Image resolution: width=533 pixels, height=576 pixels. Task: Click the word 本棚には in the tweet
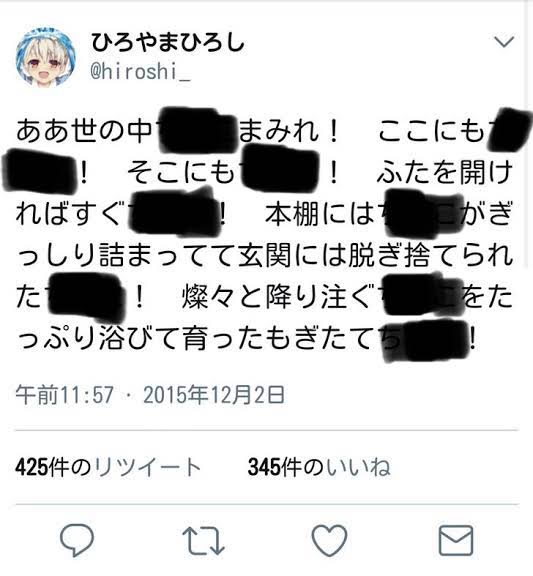[x=320, y=214]
